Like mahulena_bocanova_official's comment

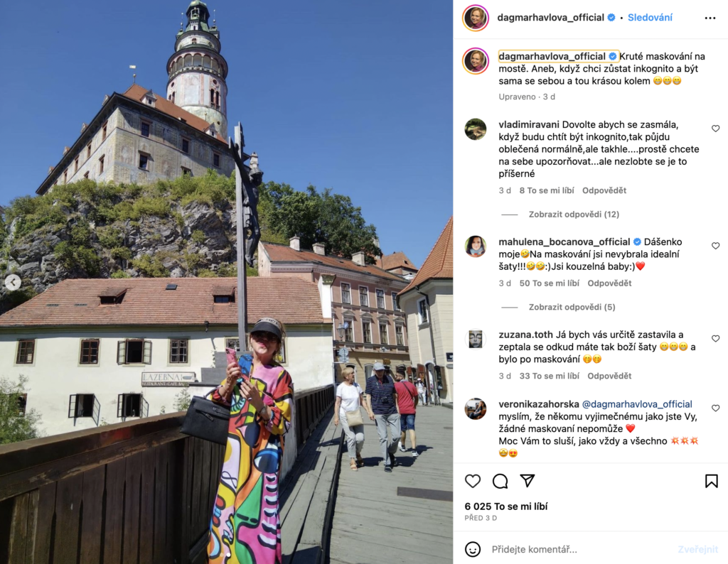(x=715, y=245)
